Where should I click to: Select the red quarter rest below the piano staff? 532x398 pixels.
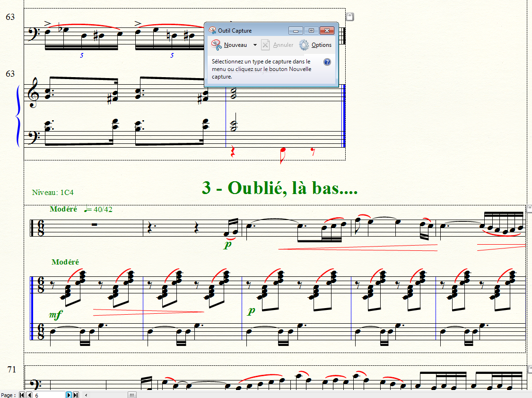coord(232,152)
